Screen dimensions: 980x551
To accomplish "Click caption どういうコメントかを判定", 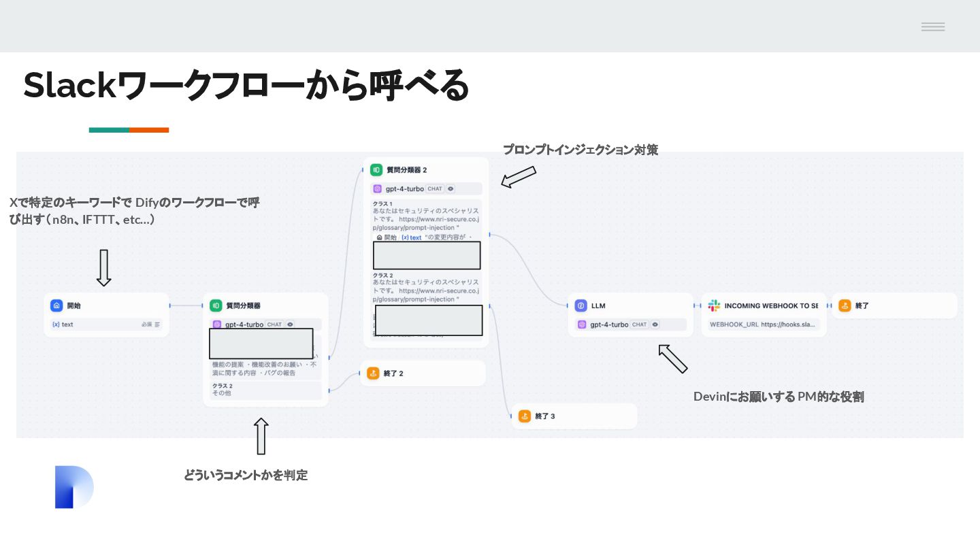I will pyautogui.click(x=246, y=475).
